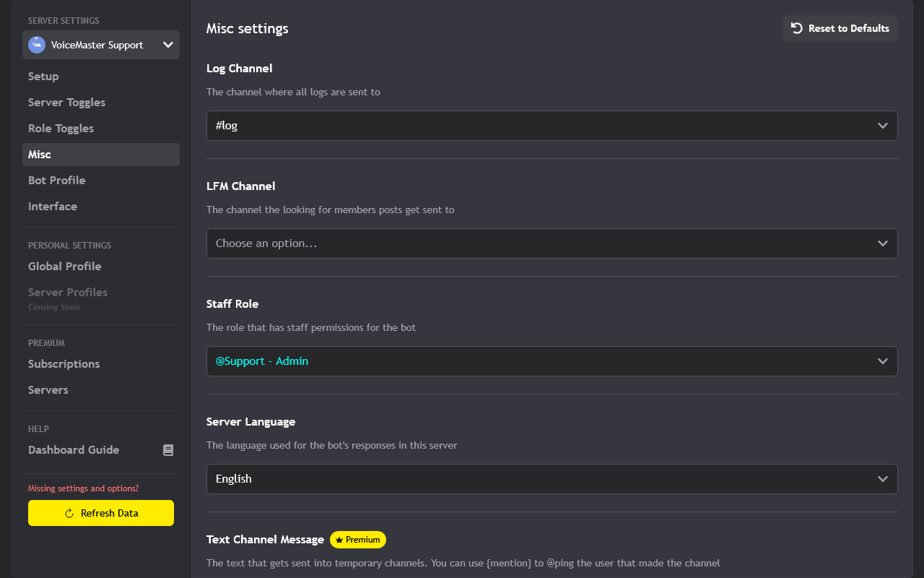Navigate to Interface settings
The width and height of the screenshot is (924, 578).
pos(53,206)
